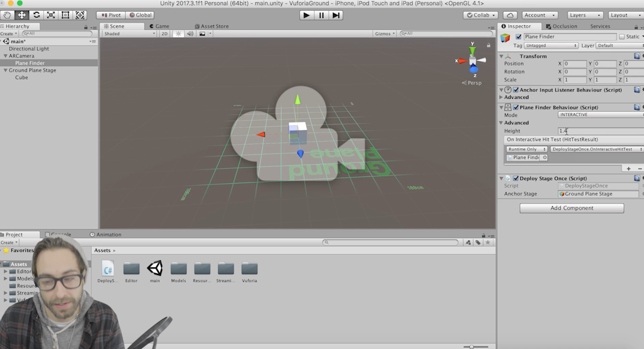Select the main Unity scene asset
The height and width of the screenshot is (349, 644).
tap(155, 271)
